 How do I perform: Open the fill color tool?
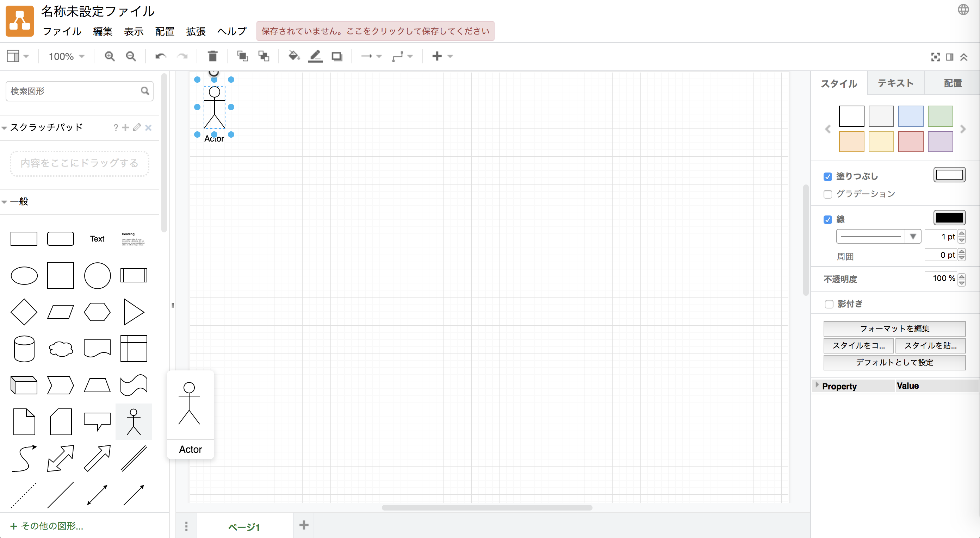point(293,56)
